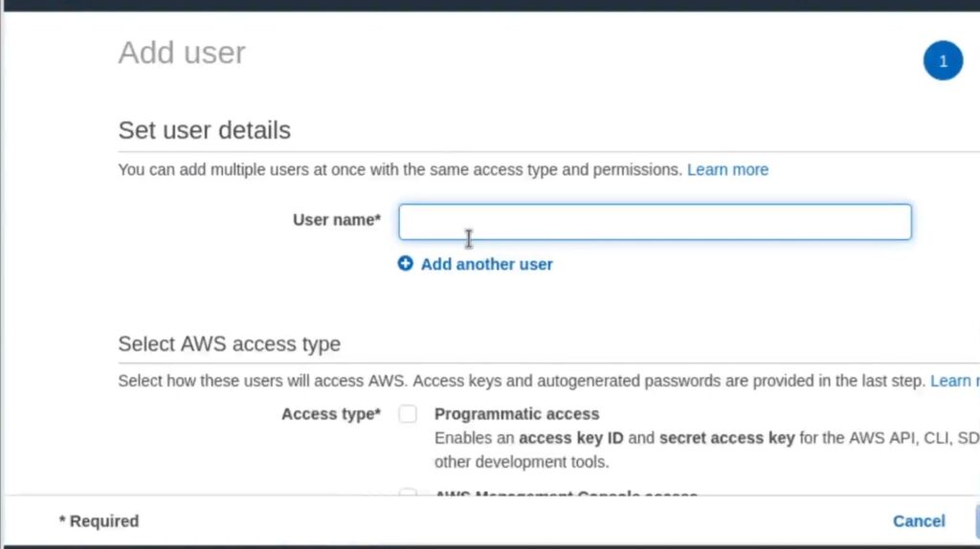The width and height of the screenshot is (980, 549).
Task: Open Learn more link under Set user details
Action: [727, 170]
